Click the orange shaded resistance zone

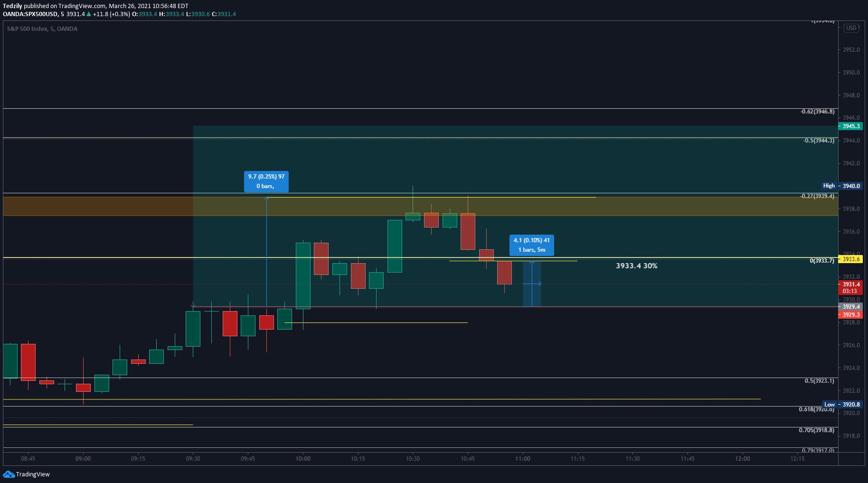[x=420, y=207]
